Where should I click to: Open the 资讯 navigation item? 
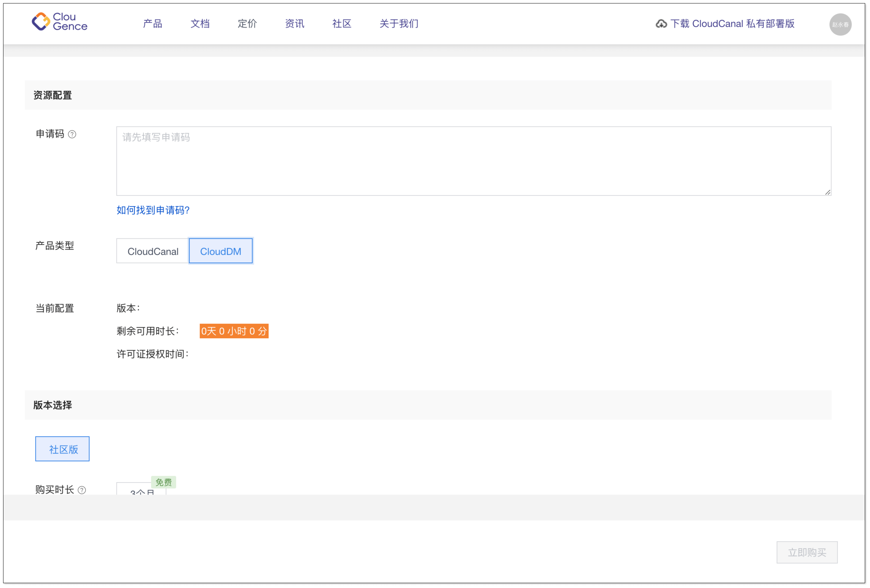coord(295,24)
